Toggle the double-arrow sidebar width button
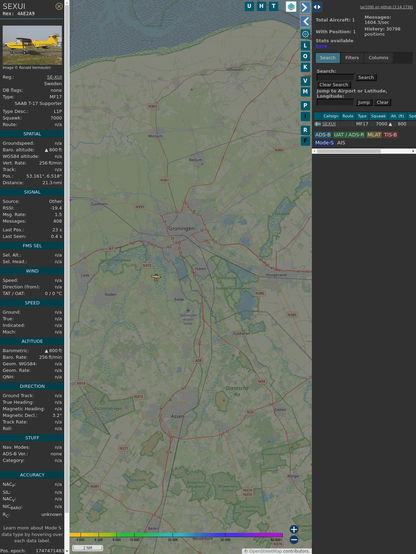The image size is (416, 554). coord(317,7)
